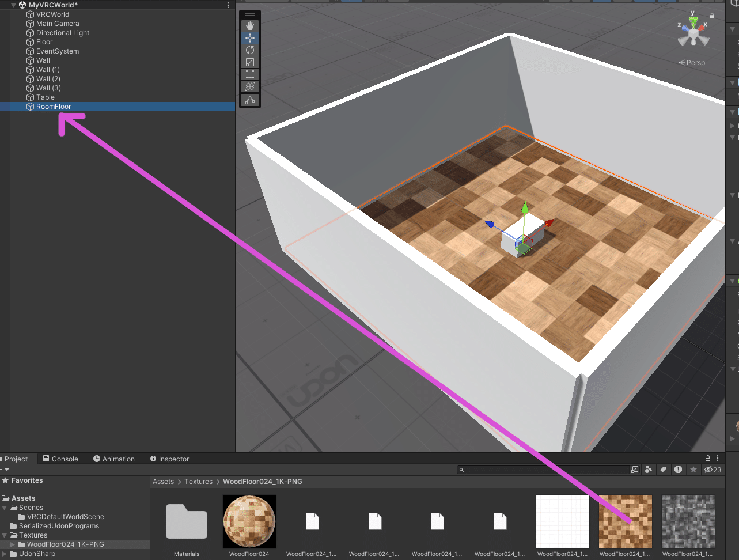Pick the combined Transform tool
This screenshot has width=739, height=560.
[x=249, y=86]
